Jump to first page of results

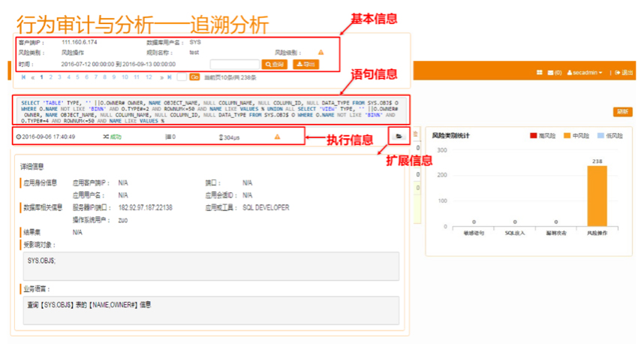point(23,77)
